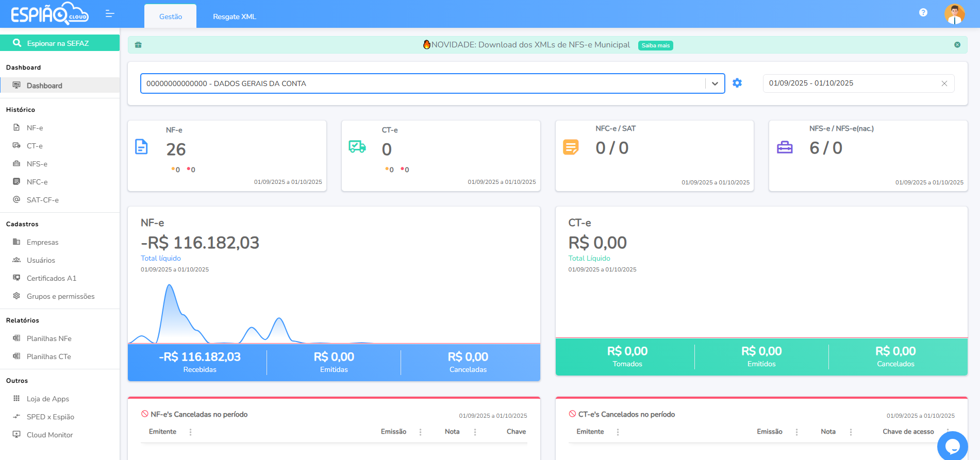Viewport: 980px width, 460px height.
Task: Sort by Chave de acesso column
Action: click(x=908, y=432)
